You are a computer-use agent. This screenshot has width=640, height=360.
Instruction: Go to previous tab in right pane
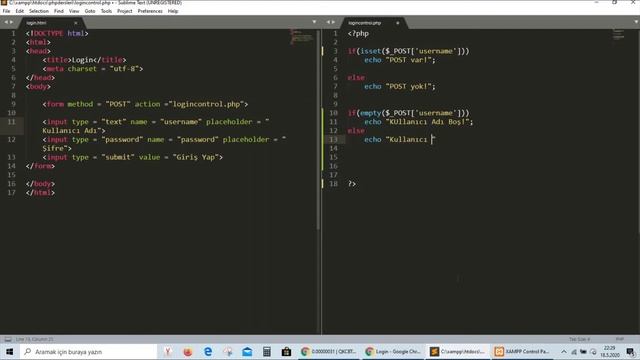pos(328,22)
